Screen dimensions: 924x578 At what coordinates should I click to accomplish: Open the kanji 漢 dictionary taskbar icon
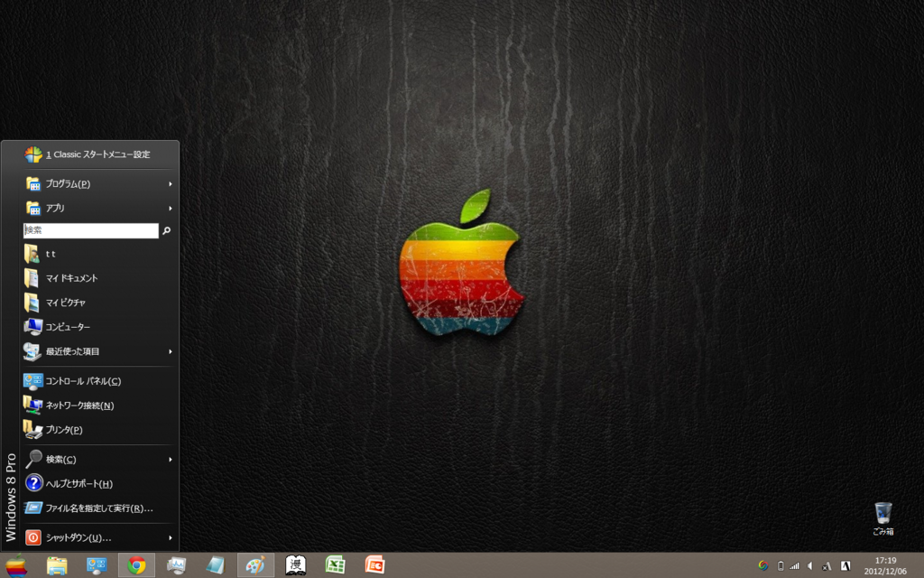pos(295,565)
